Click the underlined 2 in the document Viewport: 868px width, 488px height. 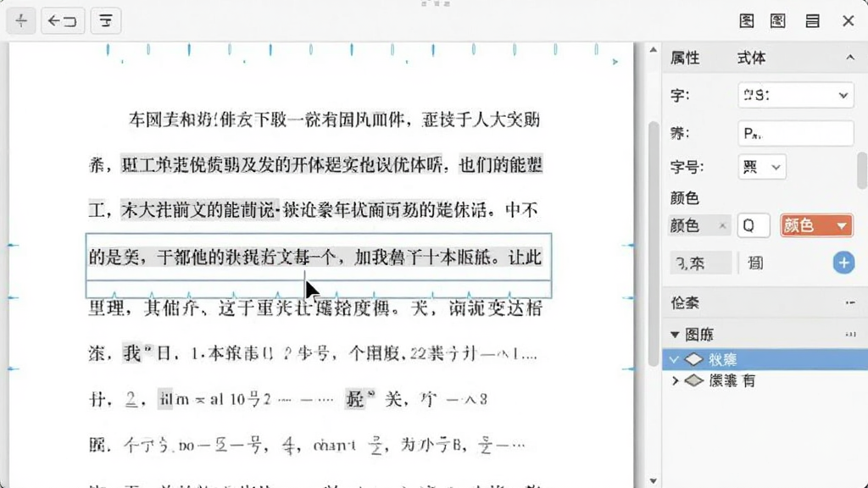[x=131, y=399]
